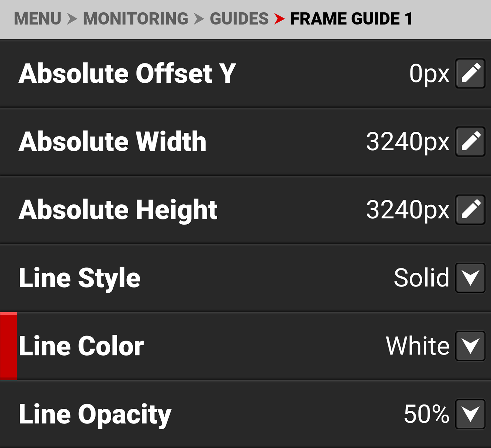Click the 50% opacity value
Image resolution: width=491 pixels, height=448 pixels.
(x=426, y=414)
